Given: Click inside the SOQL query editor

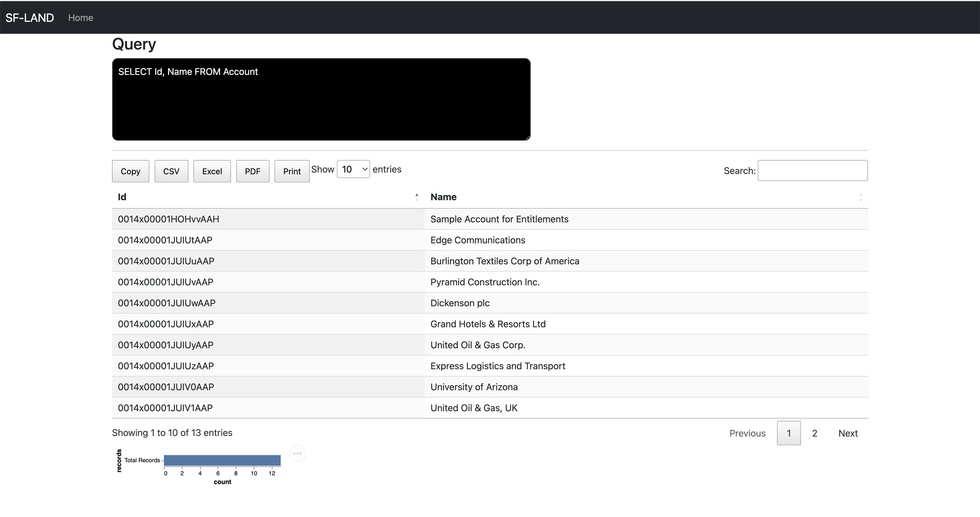Looking at the screenshot, I should tap(321, 100).
